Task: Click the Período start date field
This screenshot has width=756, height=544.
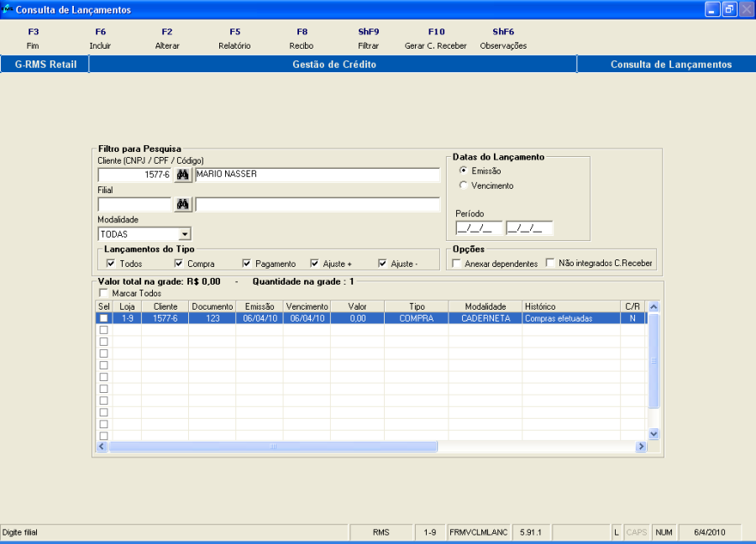Action: click(479, 228)
